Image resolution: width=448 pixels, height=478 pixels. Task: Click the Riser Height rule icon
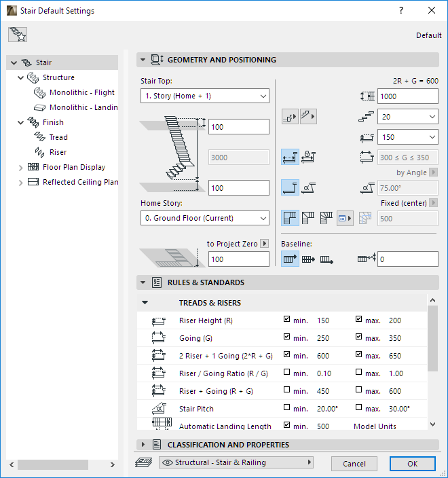pyautogui.click(x=158, y=320)
